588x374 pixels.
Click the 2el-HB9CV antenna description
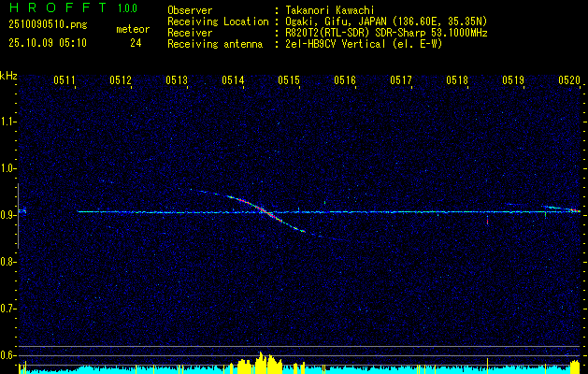(x=366, y=43)
